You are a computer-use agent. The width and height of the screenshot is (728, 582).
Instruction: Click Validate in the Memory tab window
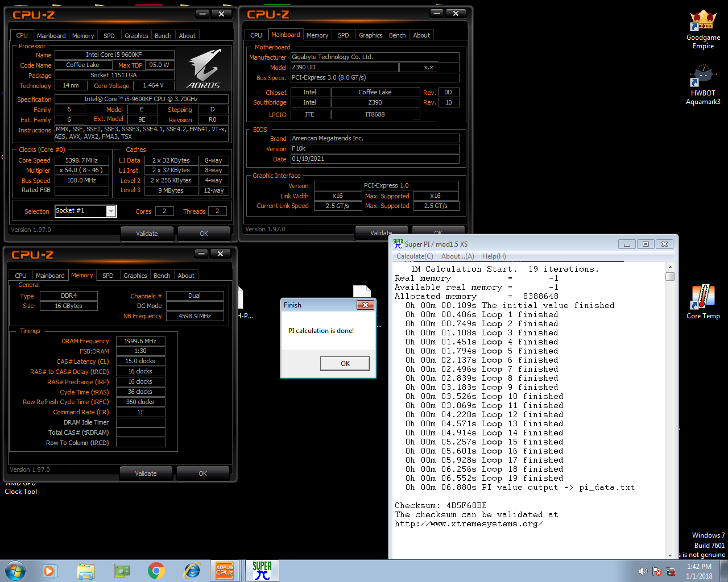point(146,473)
